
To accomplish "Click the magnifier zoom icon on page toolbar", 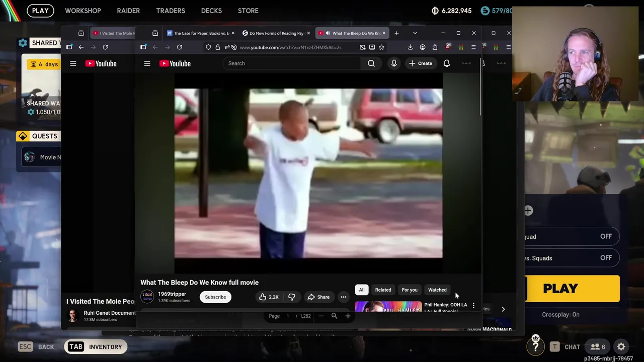I will (334, 316).
